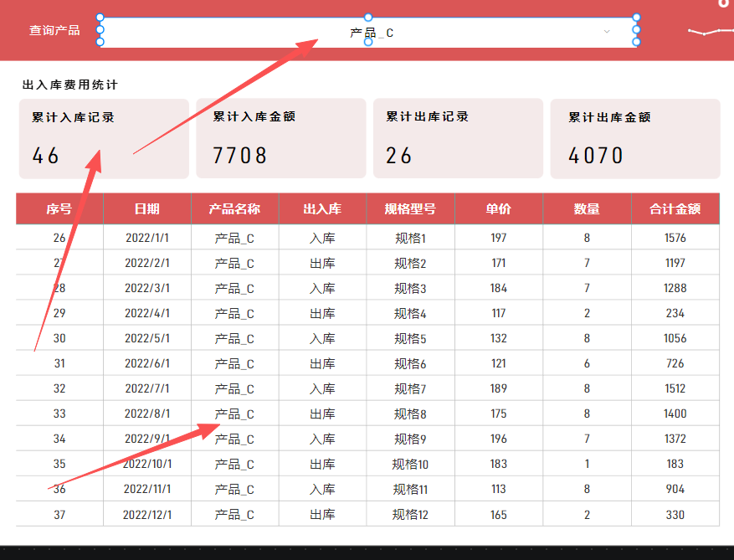The height and width of the screenshot is (560, 734).
Task: Open the 产品_C dropdown arrow
Action: (607, 32)
